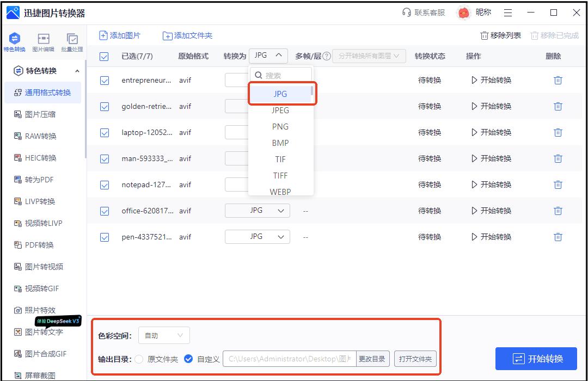Open the 图片压缩 tool in the sidebar
588x381 pixels.
pyautogui.click(x=38, y=115)
